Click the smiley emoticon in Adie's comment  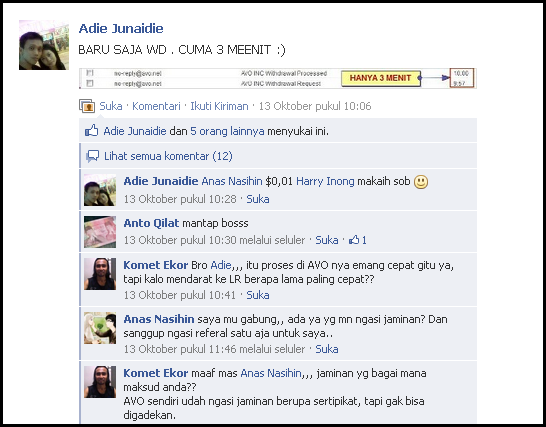tap(421, 182)
